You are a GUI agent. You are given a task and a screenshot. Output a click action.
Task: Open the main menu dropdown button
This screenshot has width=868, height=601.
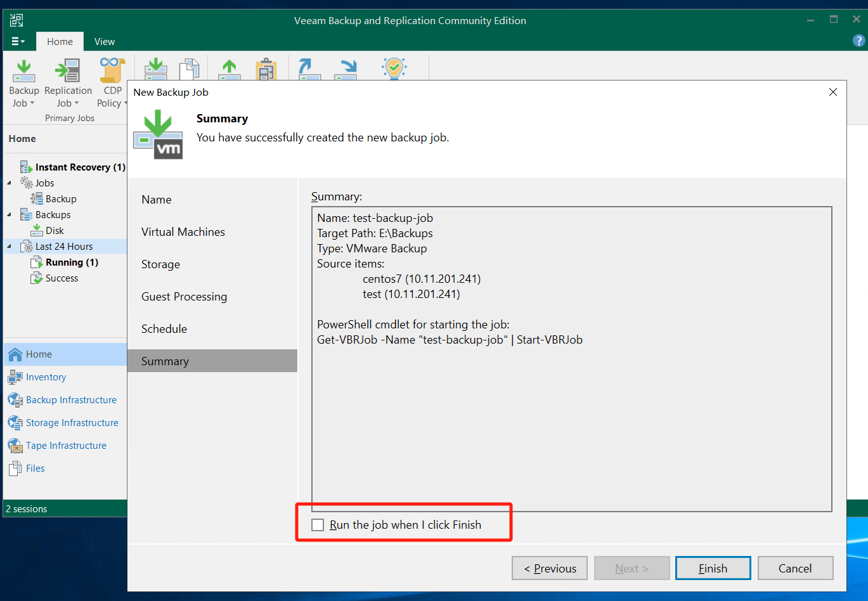pos(18,41)
